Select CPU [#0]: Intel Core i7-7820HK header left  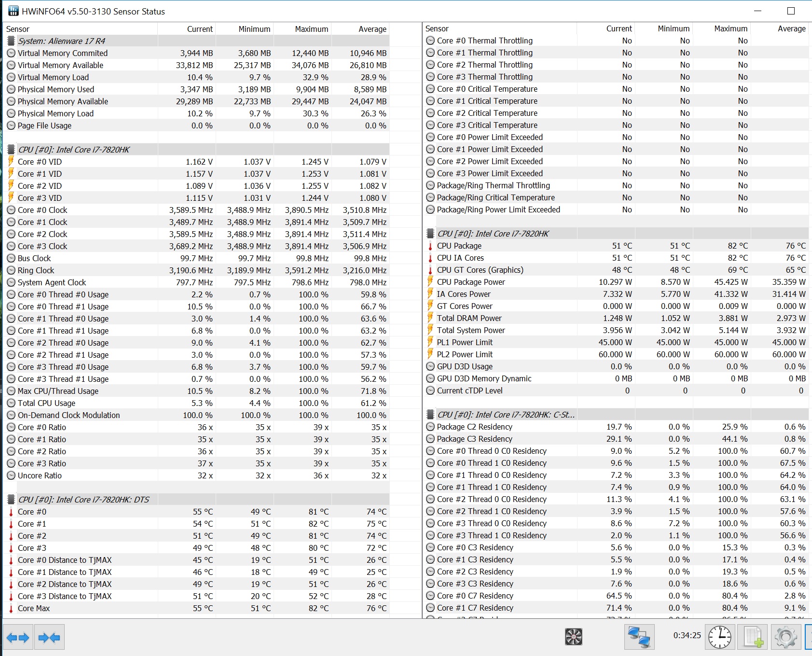(196, 150)
